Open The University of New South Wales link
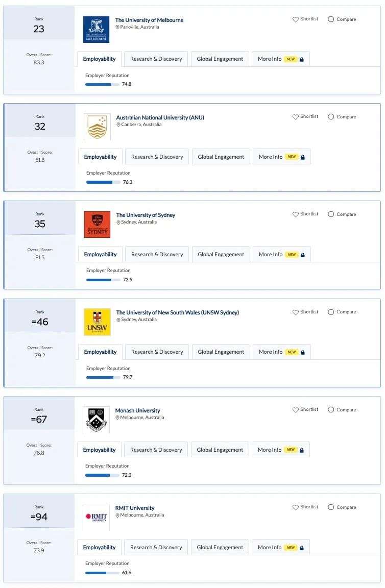Image resolution: width=385 pixels, height=588 pixels. point(178,312)
